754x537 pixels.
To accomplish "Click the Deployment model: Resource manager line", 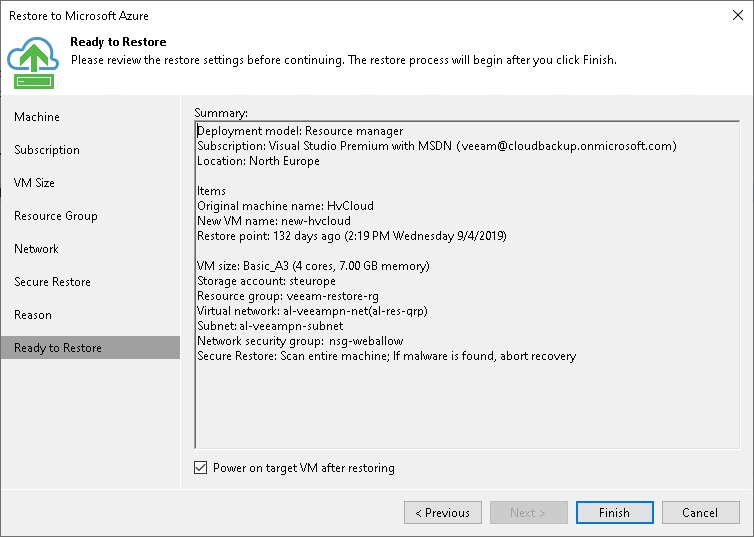I will tap(300, 131).
